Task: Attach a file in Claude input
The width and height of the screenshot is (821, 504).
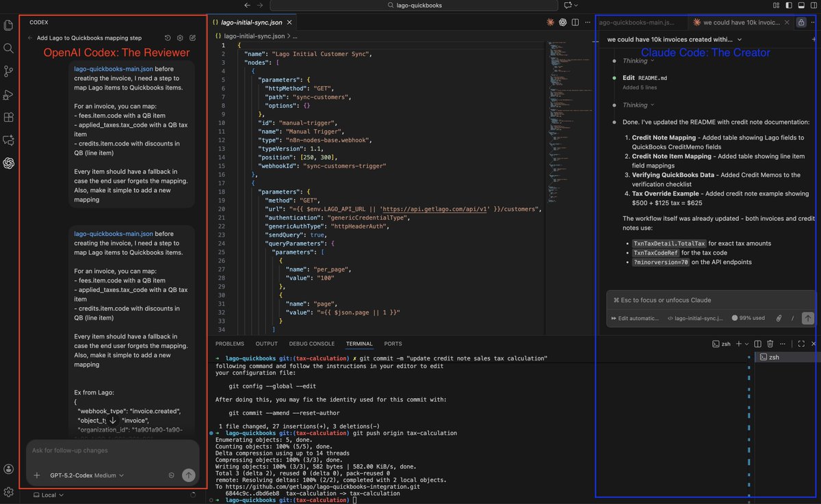Action: coord(779,318)
